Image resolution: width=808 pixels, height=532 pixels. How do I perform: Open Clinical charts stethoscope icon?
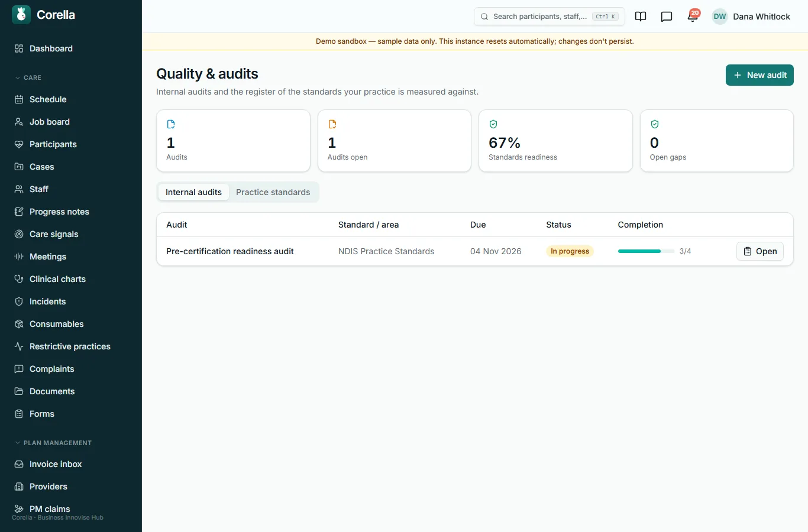(19, 279)
